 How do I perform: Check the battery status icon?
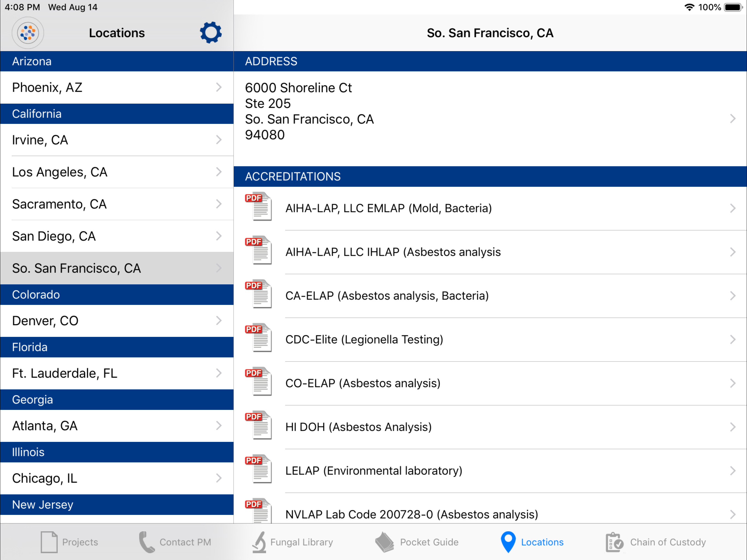tap(733, 7)
